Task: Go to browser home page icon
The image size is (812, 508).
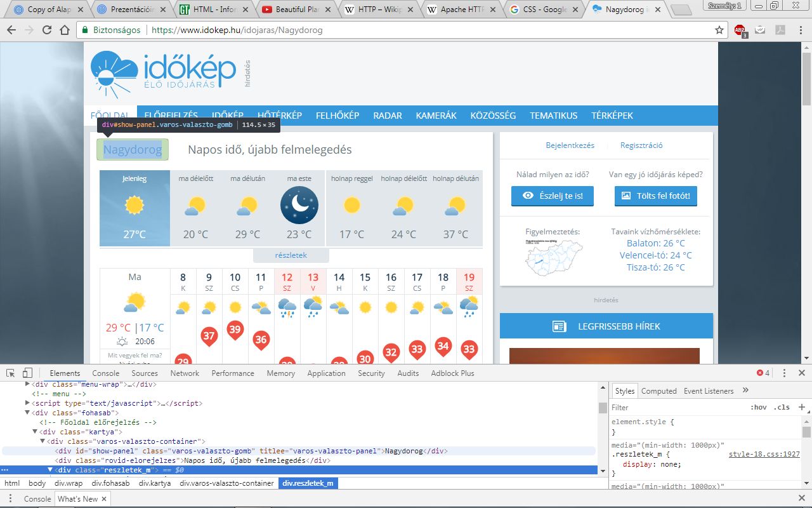Action: [64, 30]
